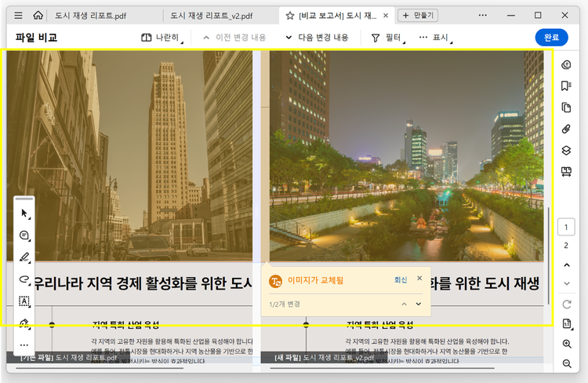Screen dimensions: 588x383
Task: Jump to page 1 in the page box
Action: (566, 227)
